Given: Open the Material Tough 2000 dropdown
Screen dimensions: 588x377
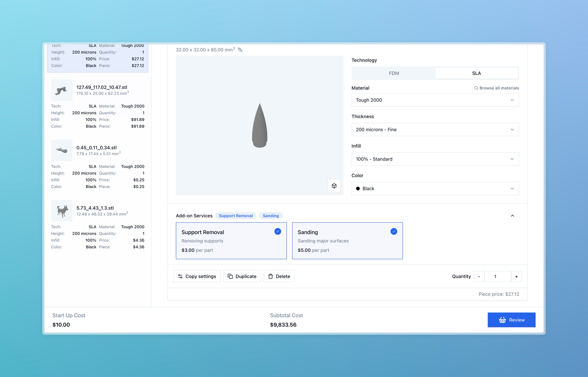Looking at the screenshot, I should coord(435,100).
